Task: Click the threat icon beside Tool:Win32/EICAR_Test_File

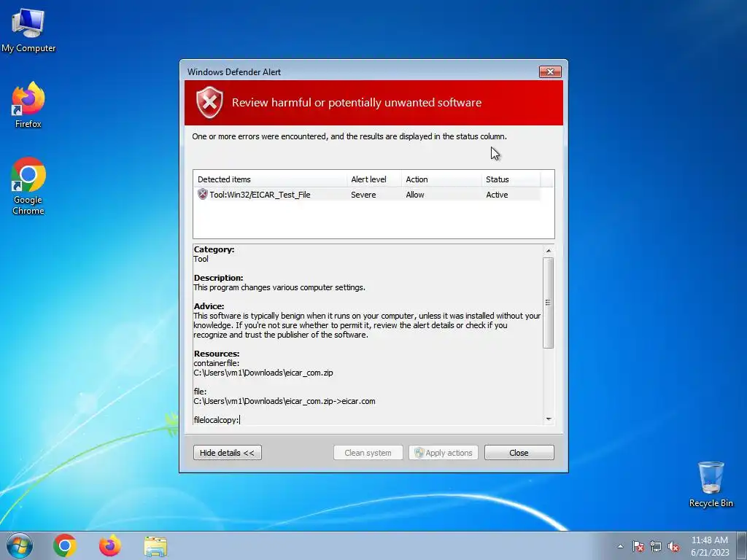Action: pyautogui.click(x=203, y=194)
